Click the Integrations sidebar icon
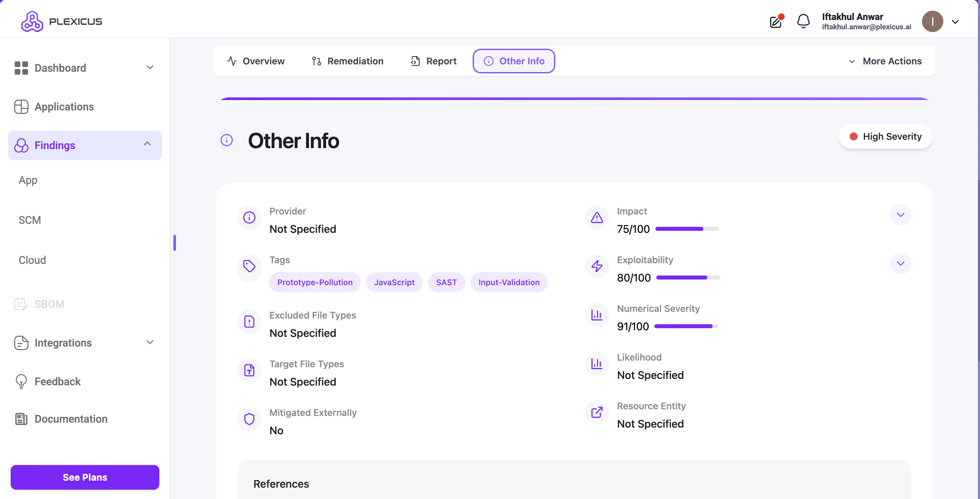This screenshot has width=980, height=499. [21, 343]
